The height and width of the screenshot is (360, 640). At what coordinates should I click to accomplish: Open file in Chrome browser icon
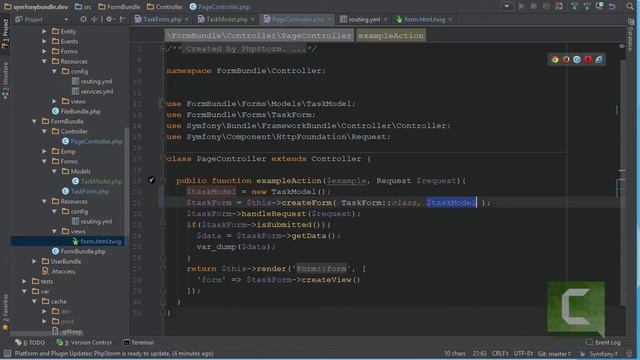point(555,60)
